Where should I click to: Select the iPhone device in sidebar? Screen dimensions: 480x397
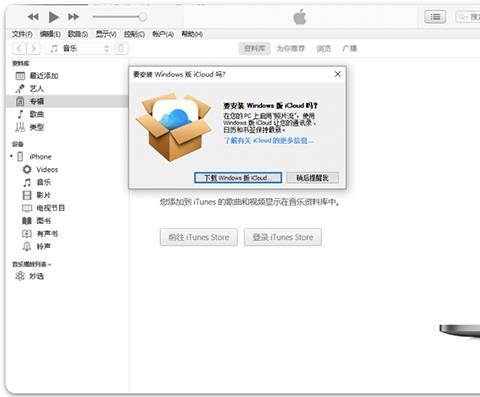pos(40,157)
